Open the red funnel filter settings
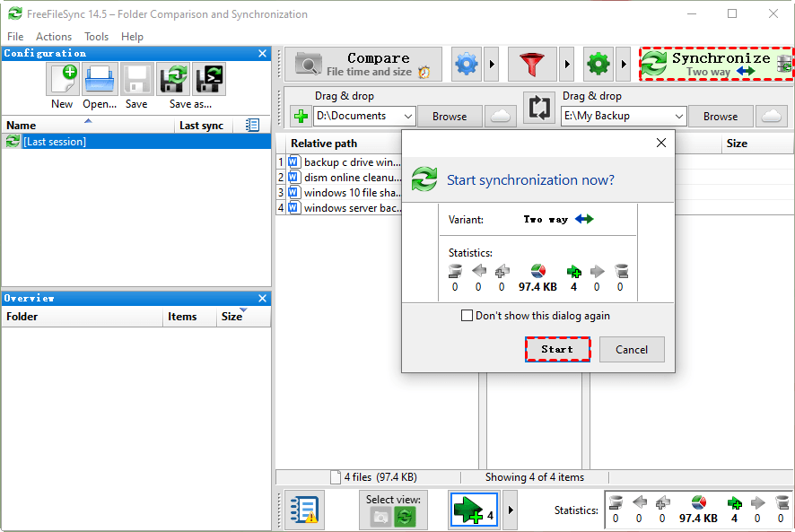 [532, 65]
